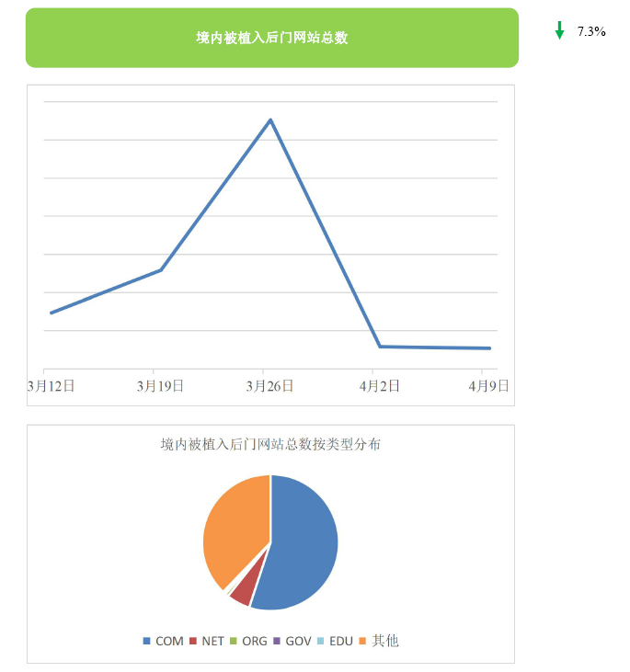Click the 3月19日 axis label
The height and width of the screenshot is (672, 630).
tap(160, 386)
